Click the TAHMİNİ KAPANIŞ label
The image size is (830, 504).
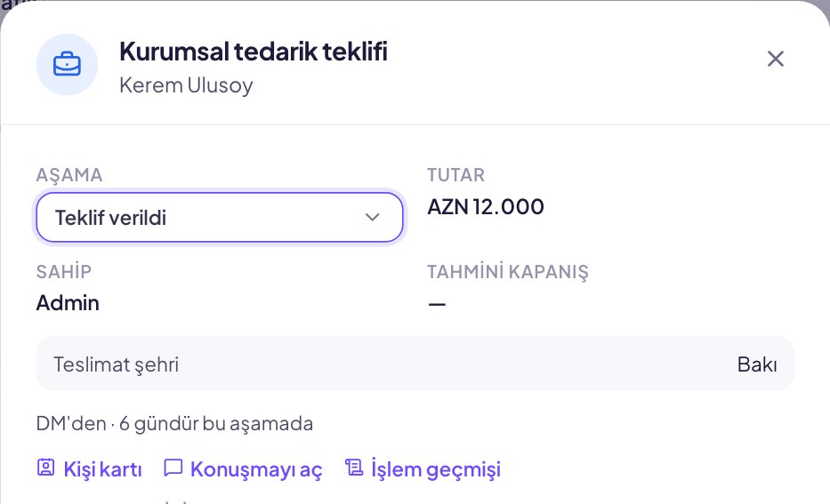508,272
